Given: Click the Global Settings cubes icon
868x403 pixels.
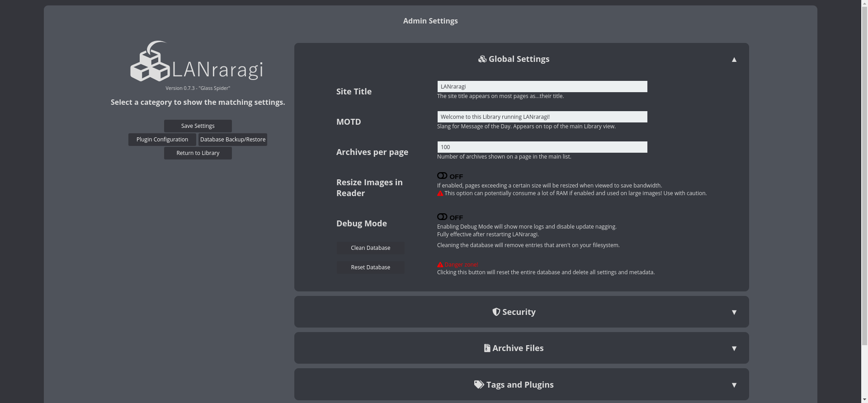Looking at the screenshot, I should click(x=482, y=59).
